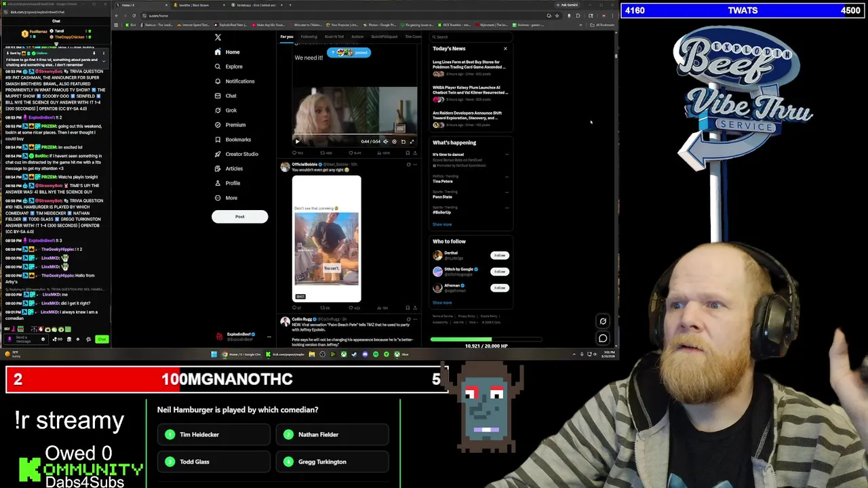
Task: Follow Derthal in Who to follow
Action: pyautogui.click(x=500, y=256)
